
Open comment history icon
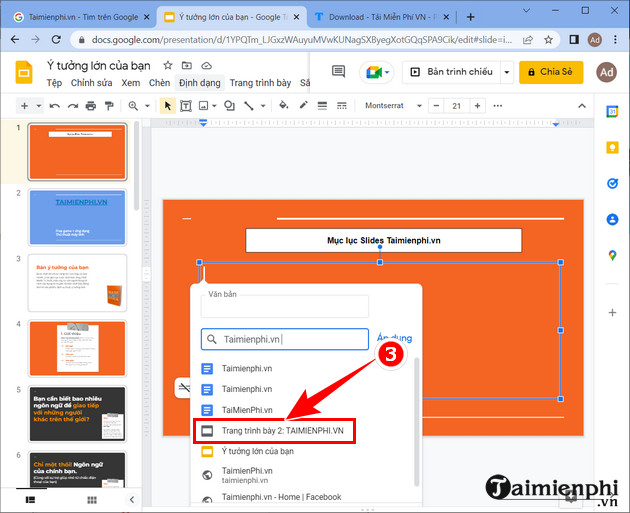point(338,72)
